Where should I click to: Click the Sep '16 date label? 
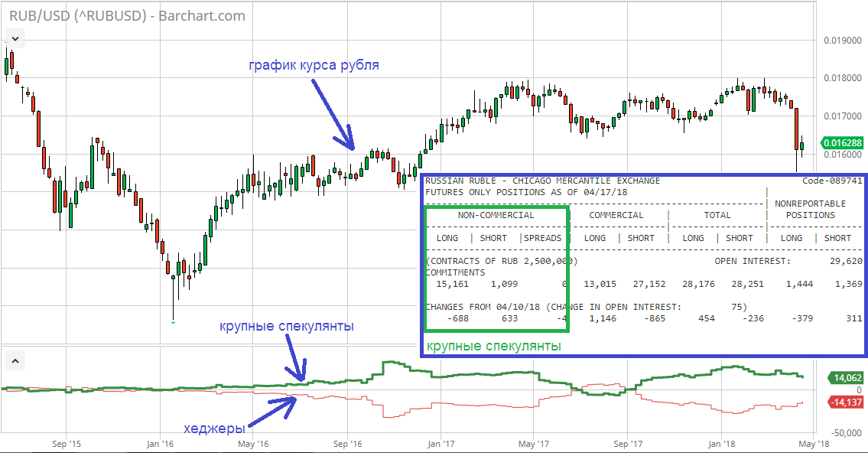pyautogui.click(x=348, y=444)
